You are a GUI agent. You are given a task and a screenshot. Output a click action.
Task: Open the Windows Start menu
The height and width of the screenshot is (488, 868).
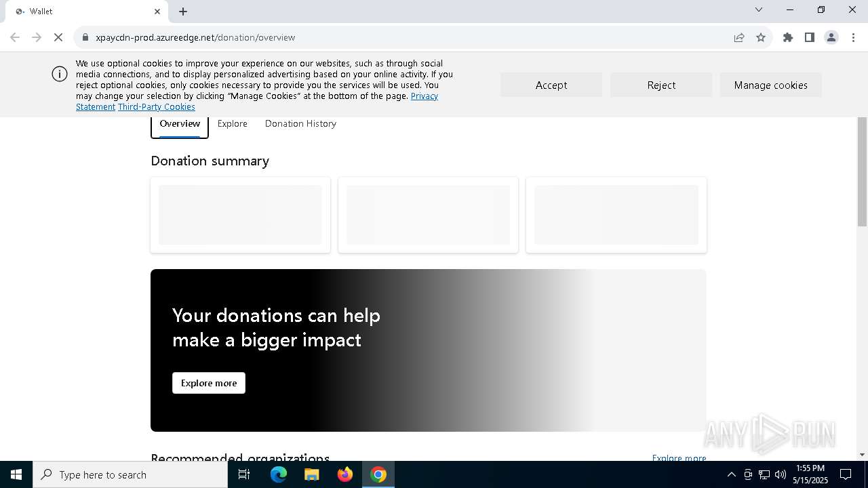(16, 474)
